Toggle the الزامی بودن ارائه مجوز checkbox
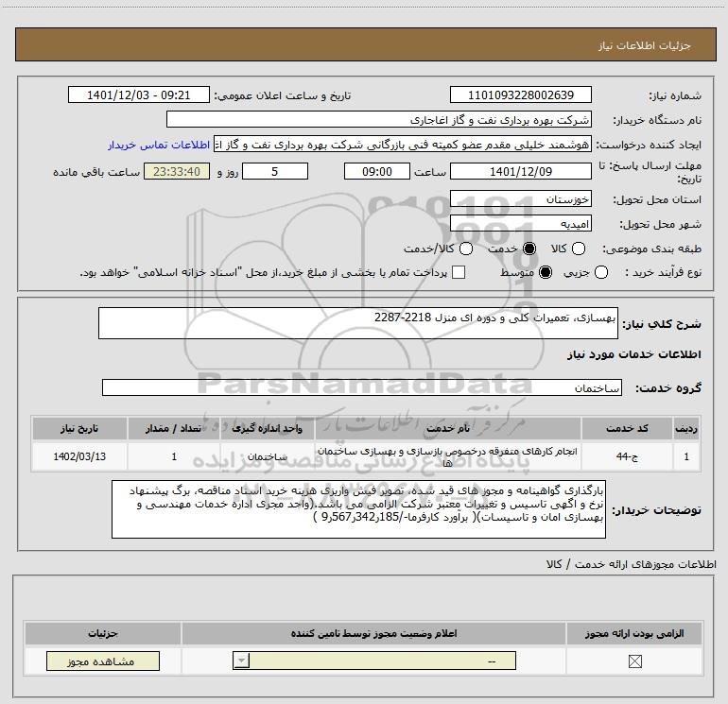The height and width of the screenshot is (704, 728). pyautogui.click(x=634, y=661)
